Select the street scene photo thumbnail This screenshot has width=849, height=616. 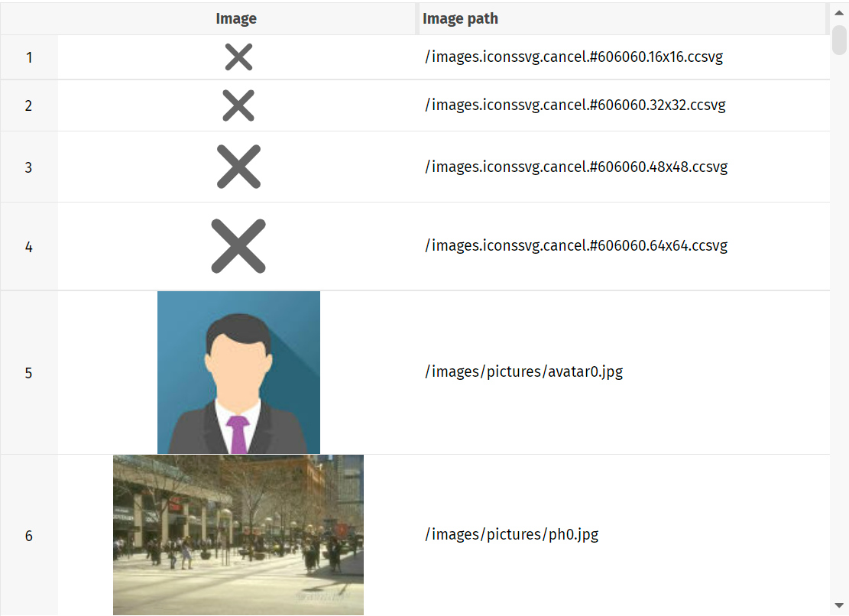[238, 535]
